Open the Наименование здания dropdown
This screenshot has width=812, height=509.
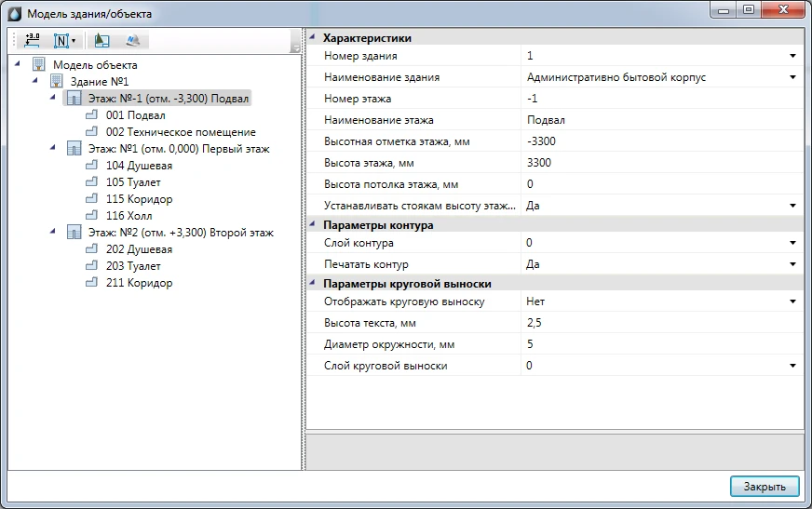pyautogui.click(x=792, y=77)
